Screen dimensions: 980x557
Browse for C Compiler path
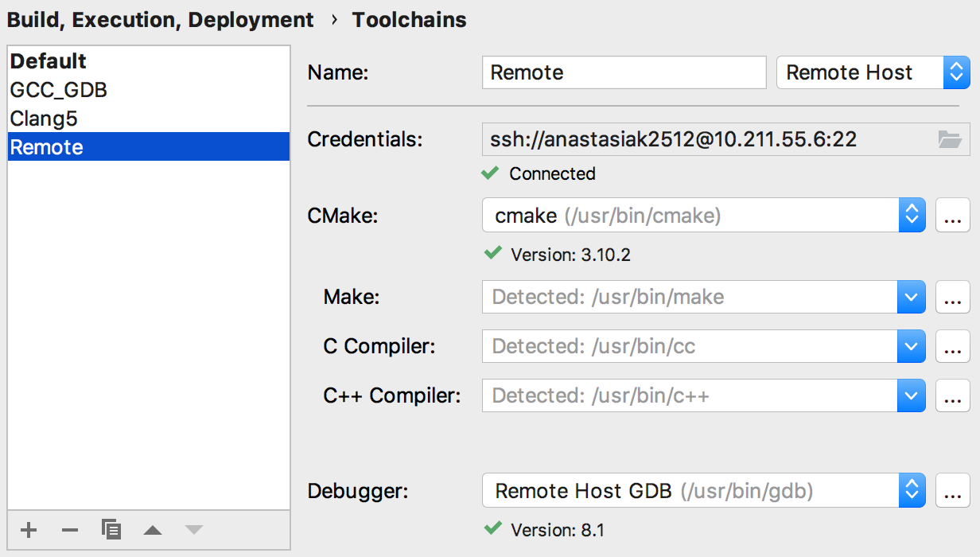point(952,347)
